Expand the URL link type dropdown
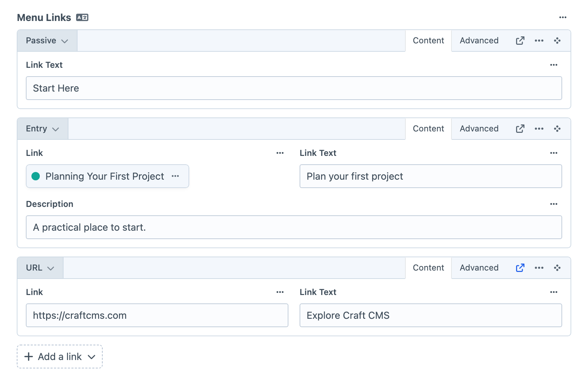This screenshot has width=588, height=381. tap(40, 268)
